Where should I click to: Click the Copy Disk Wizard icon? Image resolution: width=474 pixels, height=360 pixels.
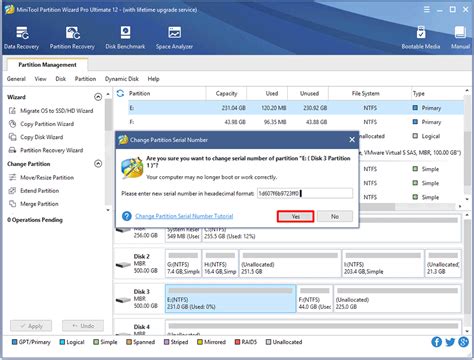(x=12, y=137)
